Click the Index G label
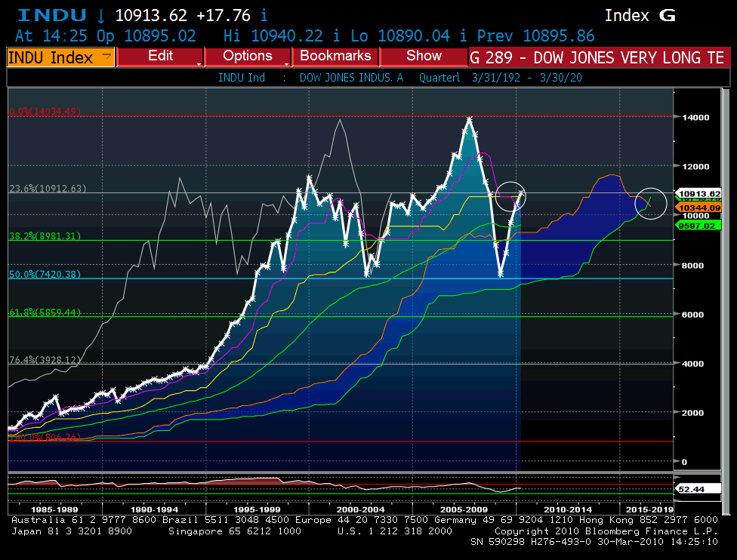 pyautogui.click(x=640, y=16)
